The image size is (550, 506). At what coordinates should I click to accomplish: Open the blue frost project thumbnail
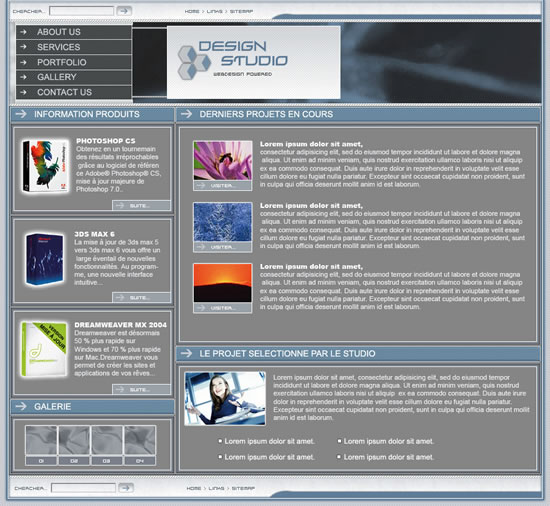tap(223, 222)
